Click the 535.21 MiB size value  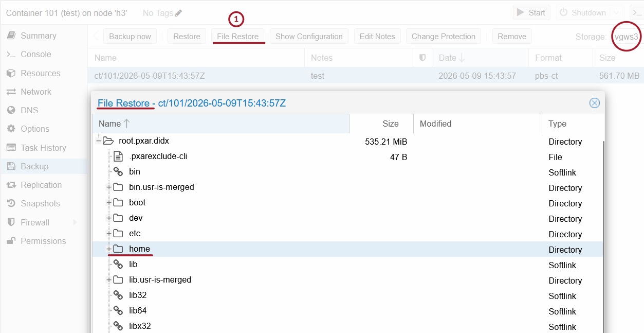tap(386, 142)
